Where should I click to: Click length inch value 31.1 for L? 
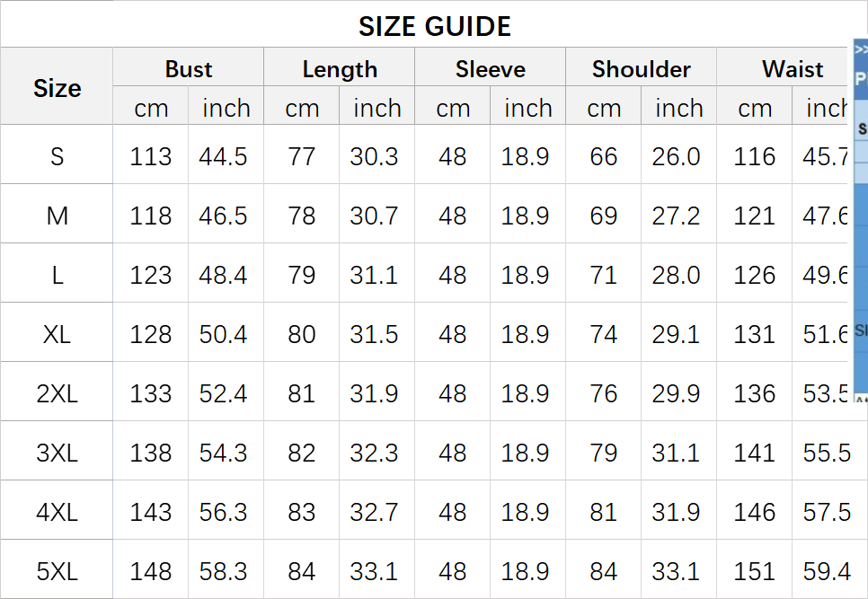click(x=374, y=275)
